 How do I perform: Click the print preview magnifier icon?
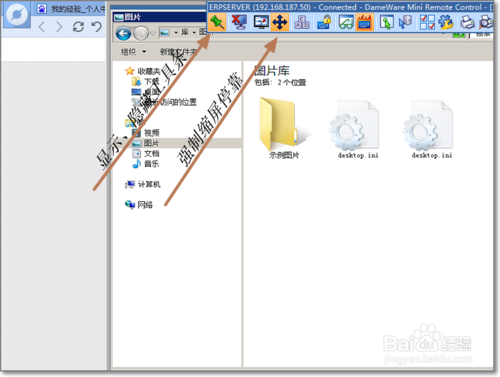coord(486,22)
